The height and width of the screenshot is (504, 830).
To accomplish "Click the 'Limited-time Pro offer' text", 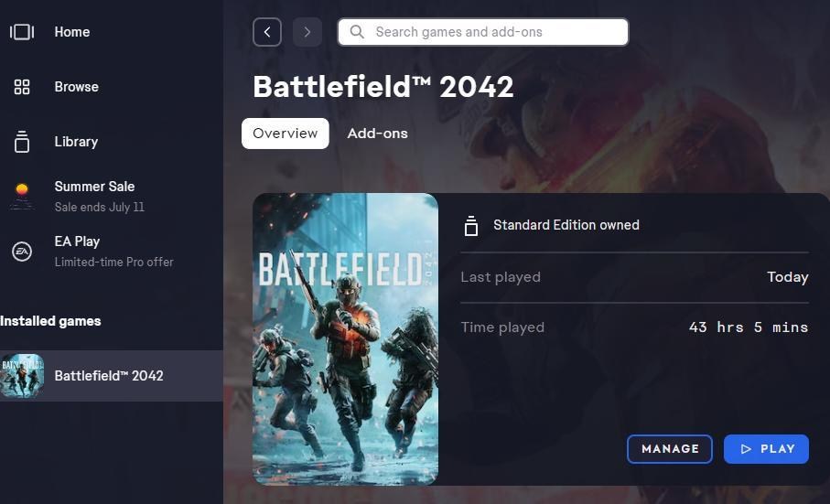I will click(x=113, y=262).
